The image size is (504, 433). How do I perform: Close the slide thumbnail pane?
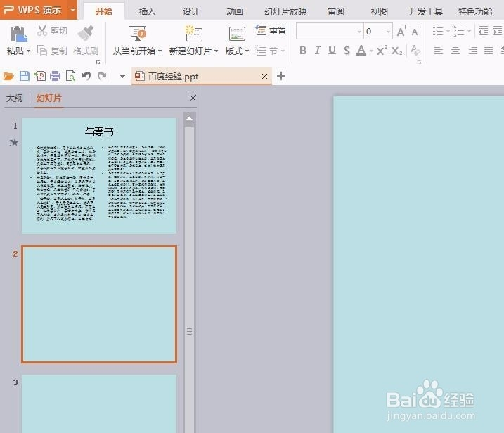pos(193,98)
